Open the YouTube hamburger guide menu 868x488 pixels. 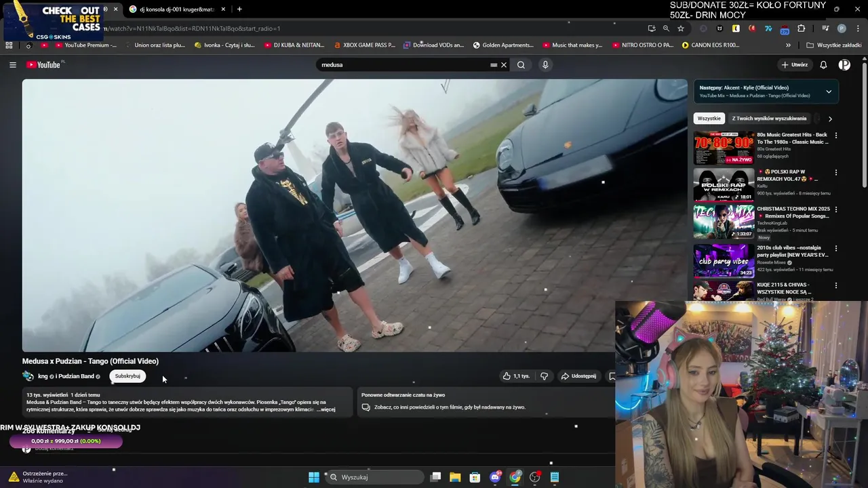coord(13,65)
